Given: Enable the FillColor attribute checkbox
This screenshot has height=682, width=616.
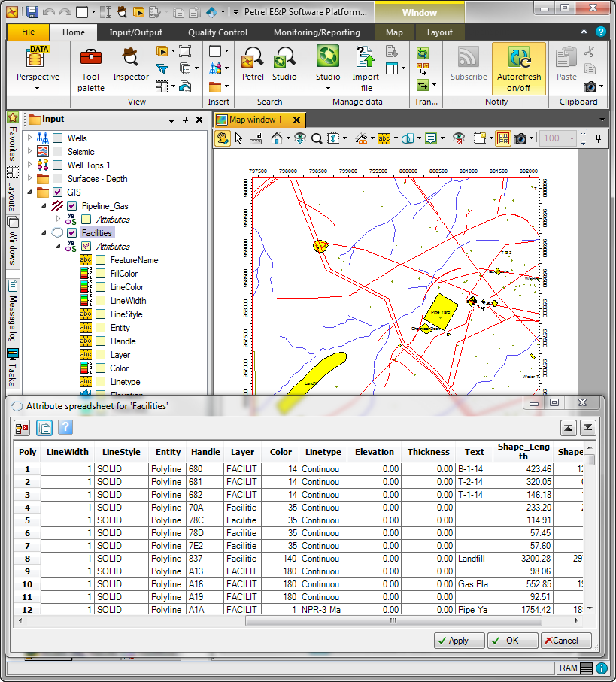Looking at the screenshot, I should (100, 274).
